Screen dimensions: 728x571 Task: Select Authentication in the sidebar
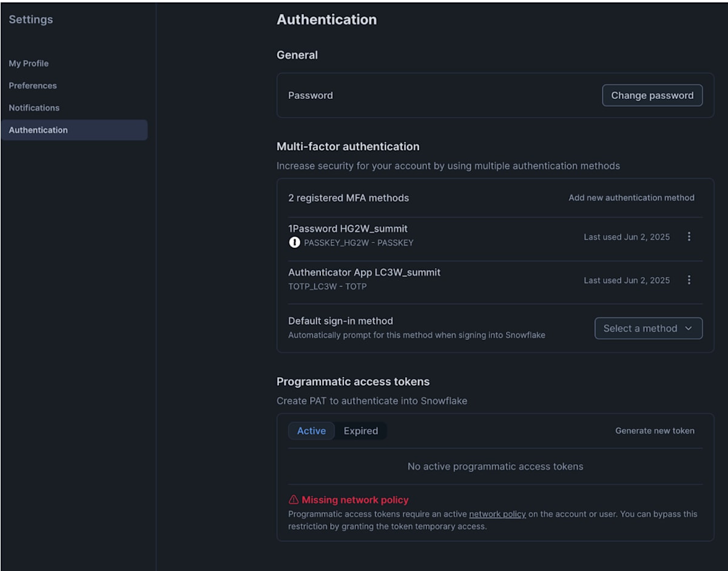coord(74,130)
